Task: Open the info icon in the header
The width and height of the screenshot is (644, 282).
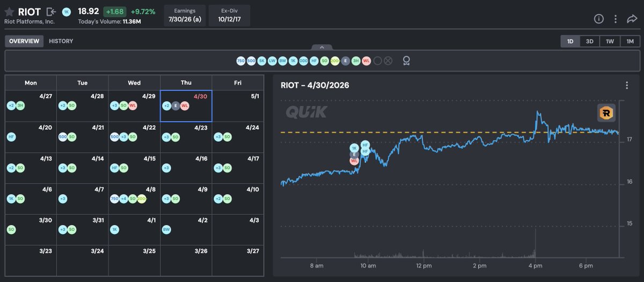Action: pyautogui.click(x=599, y=19)
